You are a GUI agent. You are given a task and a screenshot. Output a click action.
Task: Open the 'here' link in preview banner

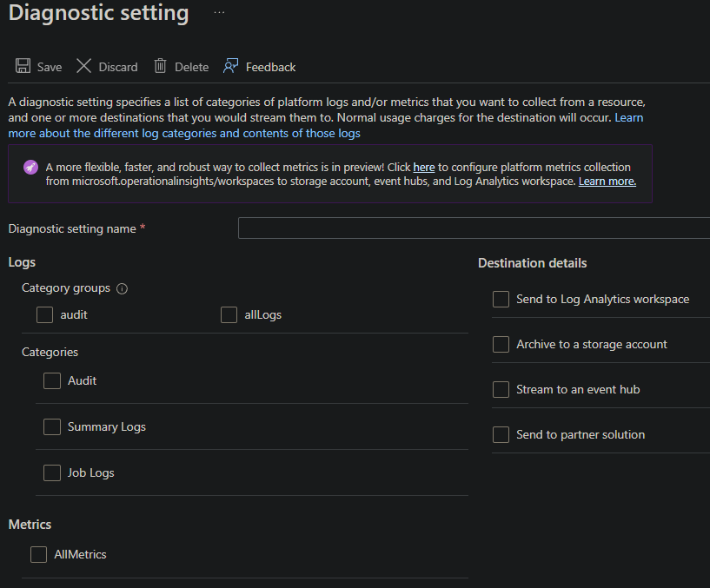point(424,167)
